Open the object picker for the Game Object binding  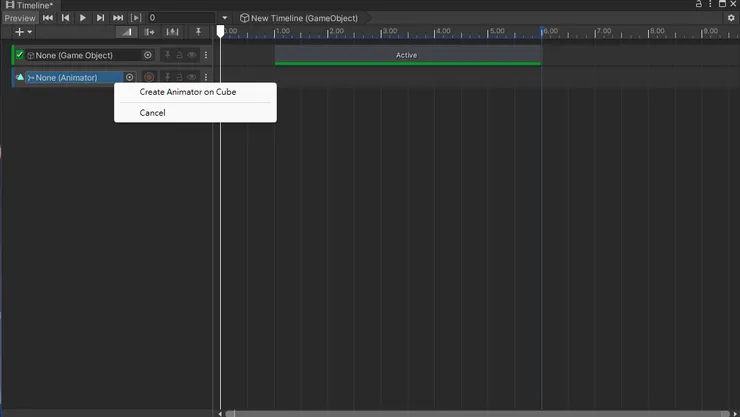tap(148, 55)
